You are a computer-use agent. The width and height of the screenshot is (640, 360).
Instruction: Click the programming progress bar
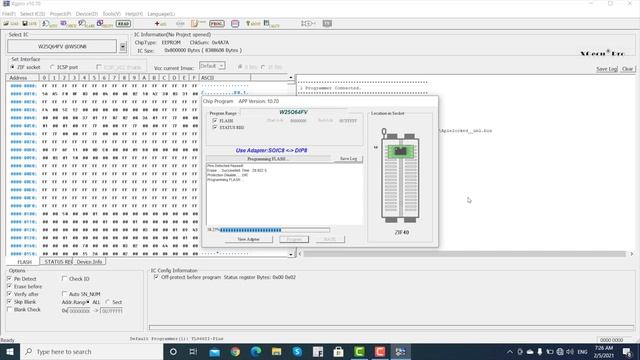[x=275, y=230]
